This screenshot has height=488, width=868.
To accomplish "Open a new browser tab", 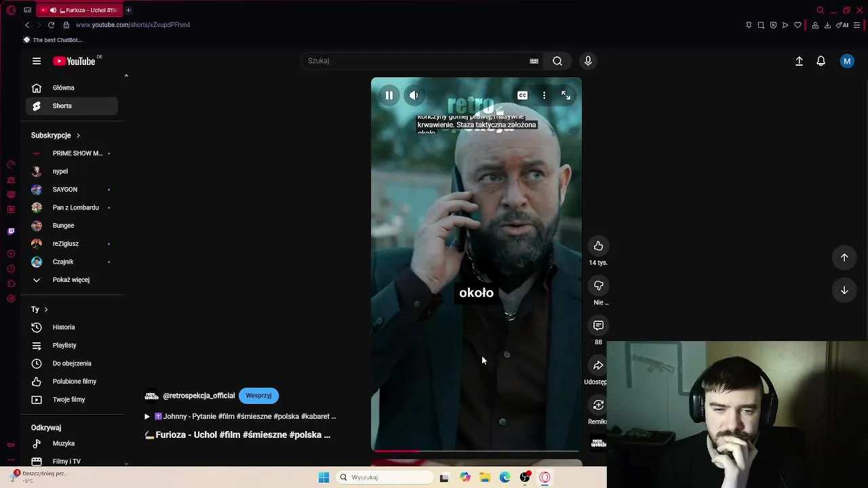I will coord(128,10).
